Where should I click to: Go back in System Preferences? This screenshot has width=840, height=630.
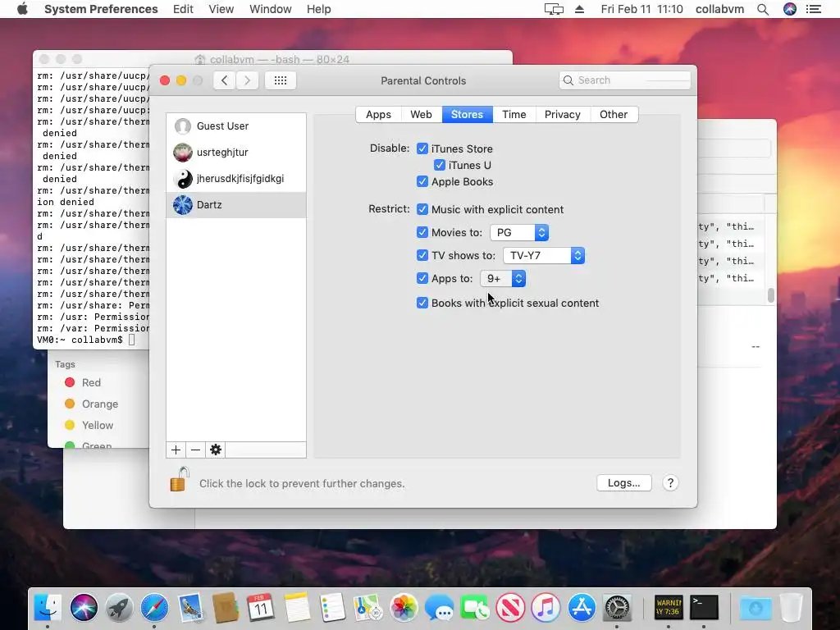pyautogui.click(x=225, y=80)
